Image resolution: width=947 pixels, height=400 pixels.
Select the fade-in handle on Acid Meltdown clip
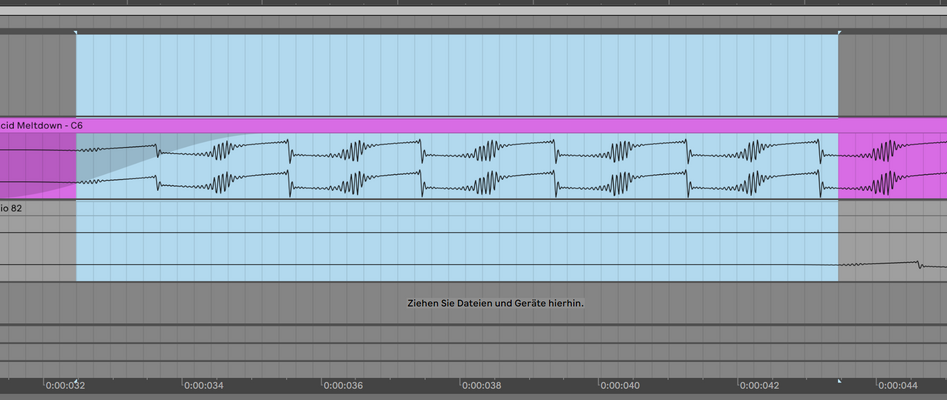pos(246,134)
